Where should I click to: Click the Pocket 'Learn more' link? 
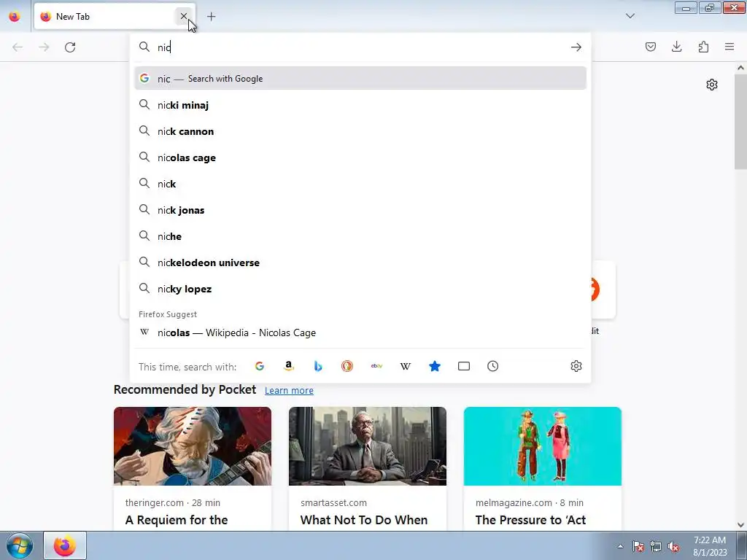coord(289,391)
